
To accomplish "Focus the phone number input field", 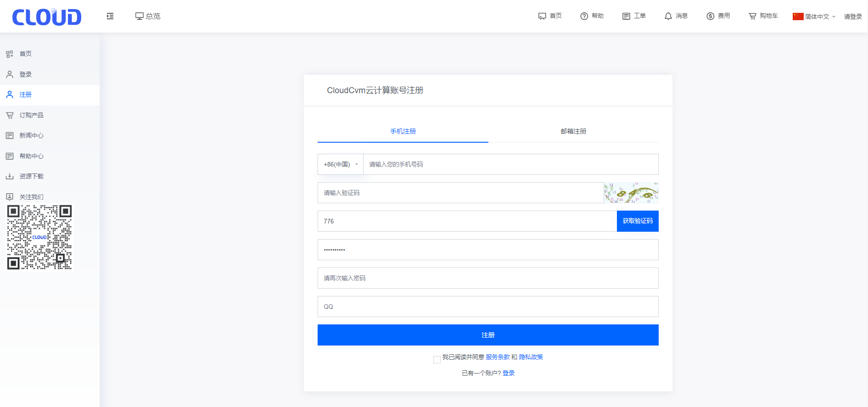I will [x=511, y=164].
